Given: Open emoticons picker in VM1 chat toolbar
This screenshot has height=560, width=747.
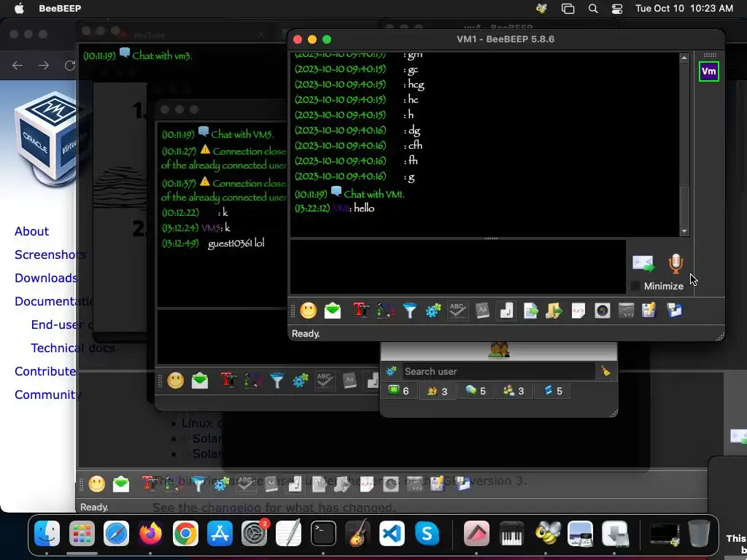Looking at the screenshot, I should (x=309, y=311).
